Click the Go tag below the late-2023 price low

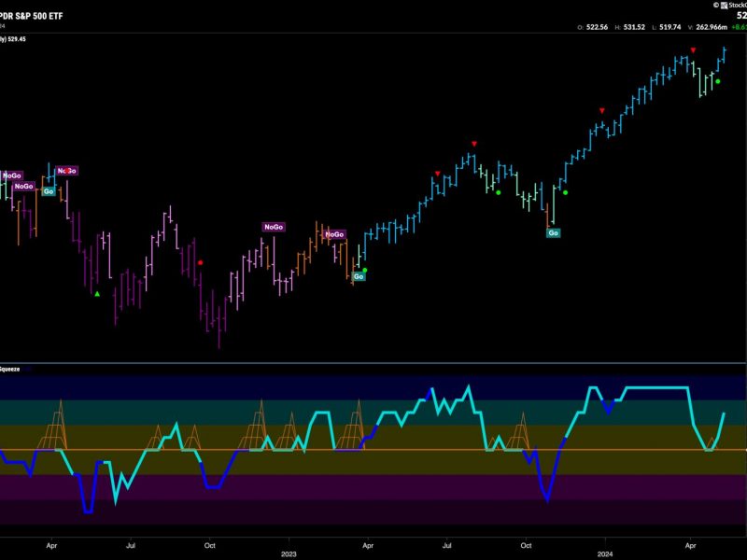click(x=553, y=232)
